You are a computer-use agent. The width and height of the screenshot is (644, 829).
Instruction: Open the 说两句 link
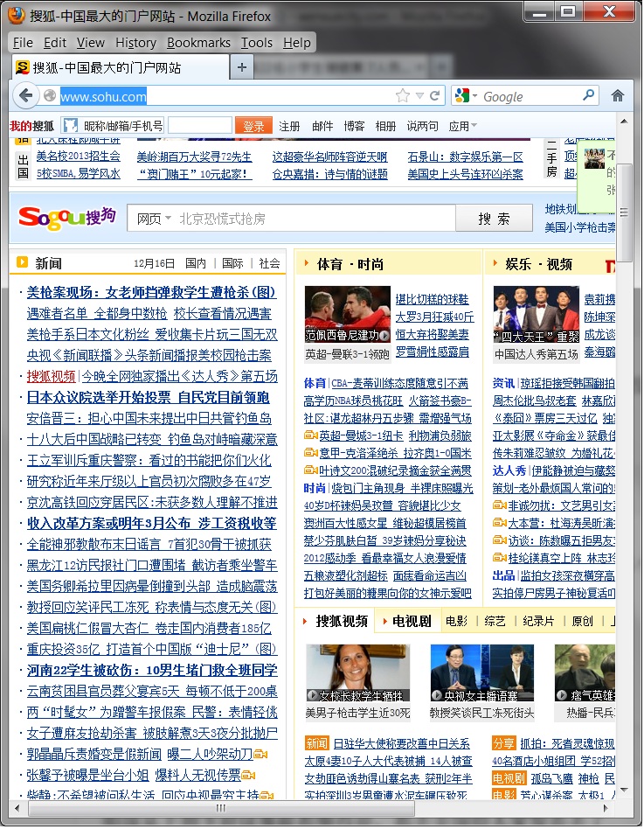click(x=422, y=126)
